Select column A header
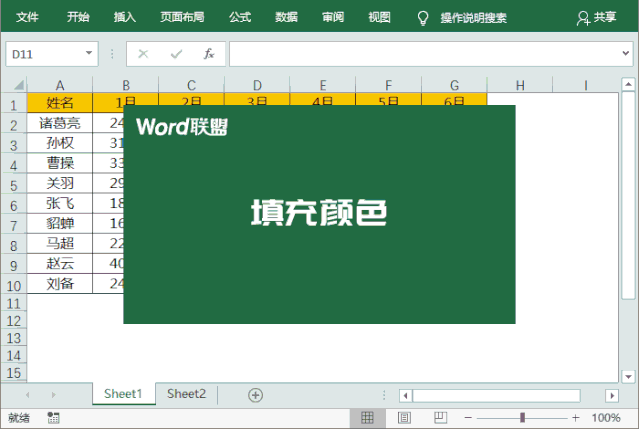 [x=60, y=85]
